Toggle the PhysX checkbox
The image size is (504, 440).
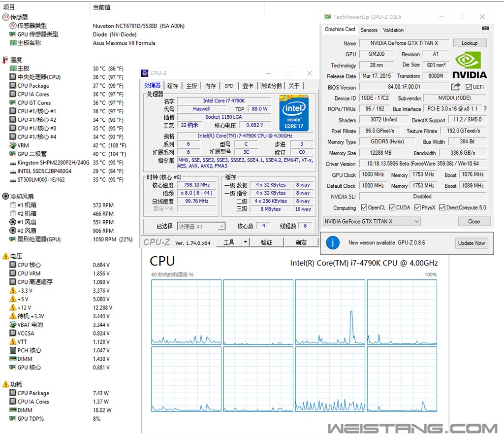pos(417,207)
